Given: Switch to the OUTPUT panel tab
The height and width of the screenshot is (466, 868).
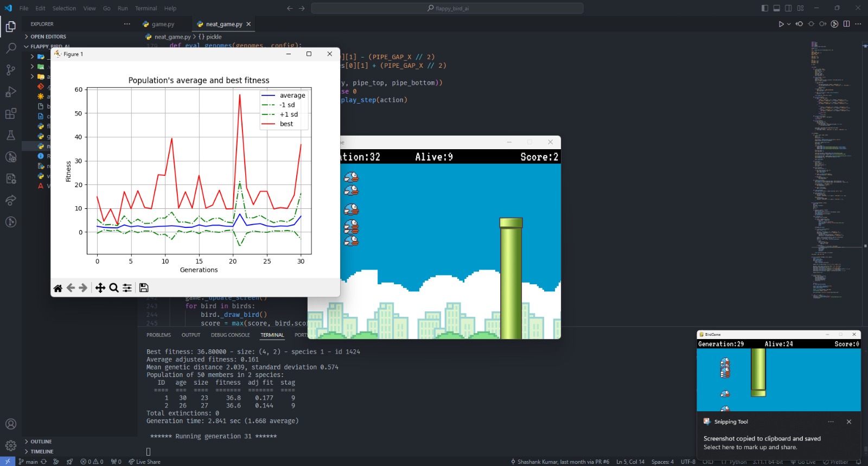Looking at the screenshot, I should point(191,335).
